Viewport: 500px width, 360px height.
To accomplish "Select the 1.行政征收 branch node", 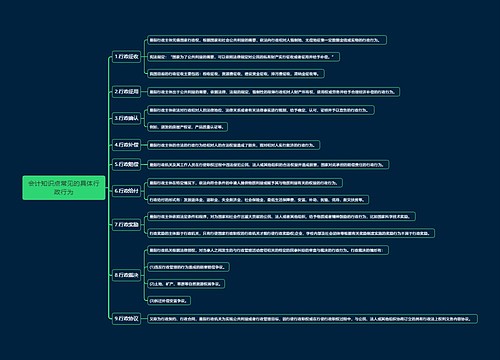I will coord(126,57).
